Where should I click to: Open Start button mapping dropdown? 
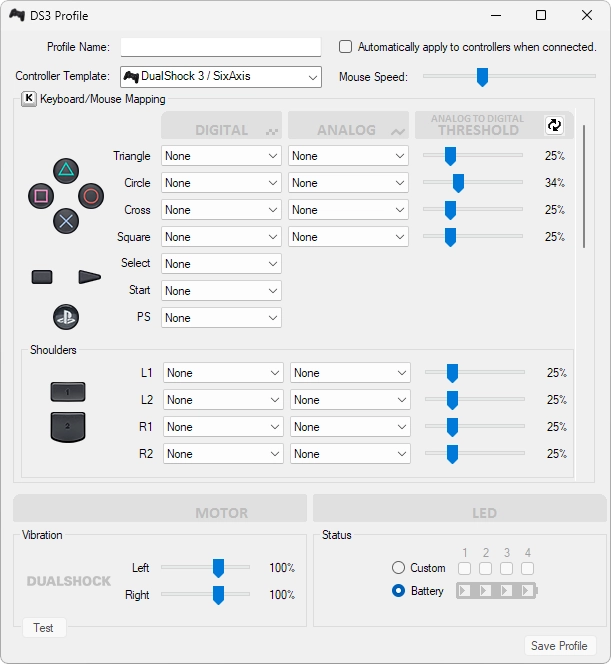point(221,291)
